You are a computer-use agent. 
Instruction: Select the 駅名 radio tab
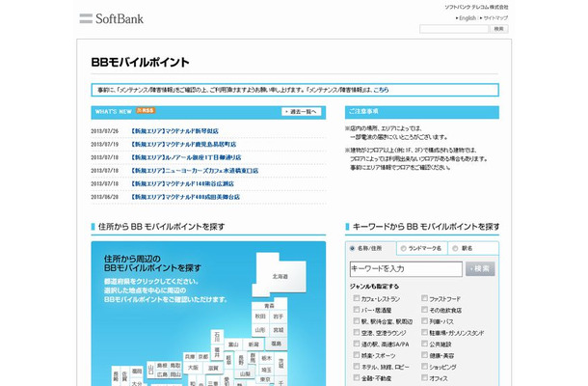pos(455,248)
